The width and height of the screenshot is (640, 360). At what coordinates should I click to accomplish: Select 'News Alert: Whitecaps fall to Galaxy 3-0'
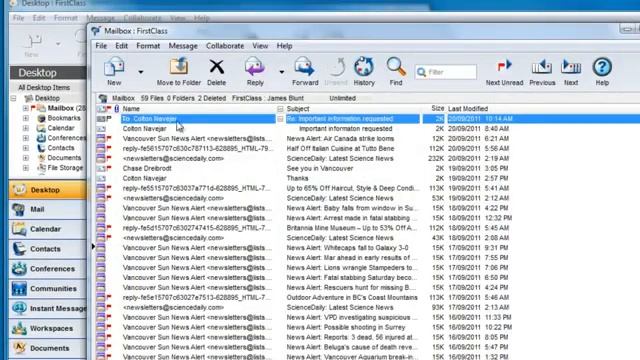pos(347,248)
